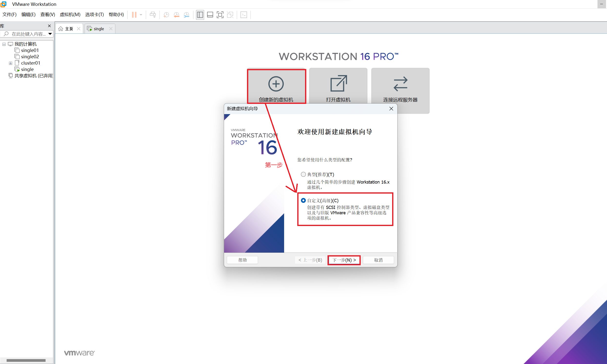The width and height of the screenshot is (607, 364).
Task: Click the 打开虚拟机 tile
Action: [x=338, y=86]
